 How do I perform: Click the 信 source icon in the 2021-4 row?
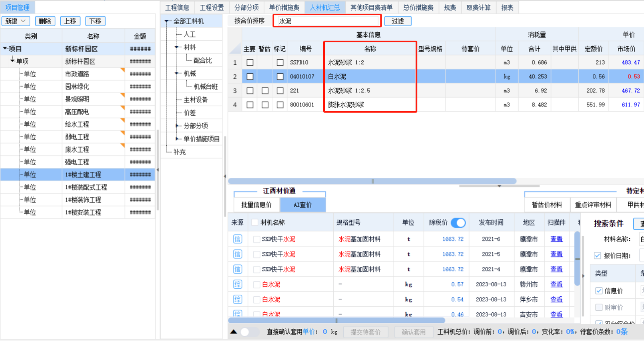click(237, 269)
